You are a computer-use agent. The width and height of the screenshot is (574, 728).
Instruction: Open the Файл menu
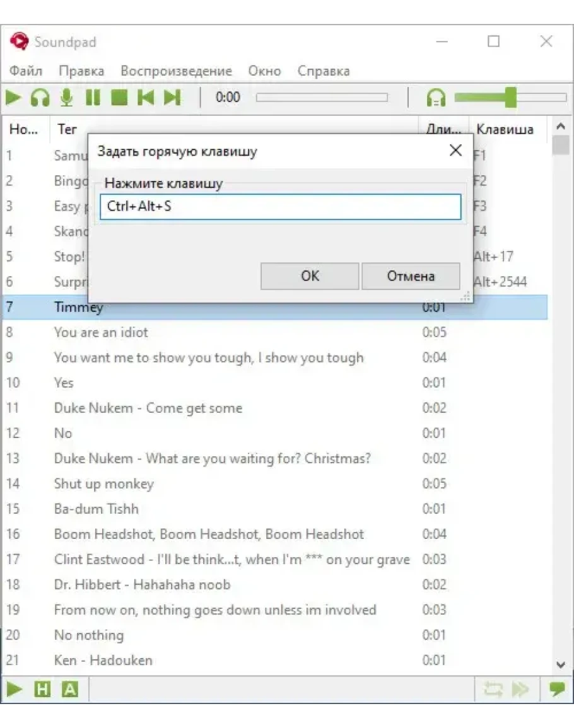pyautogui.click(x=26, y=71)
